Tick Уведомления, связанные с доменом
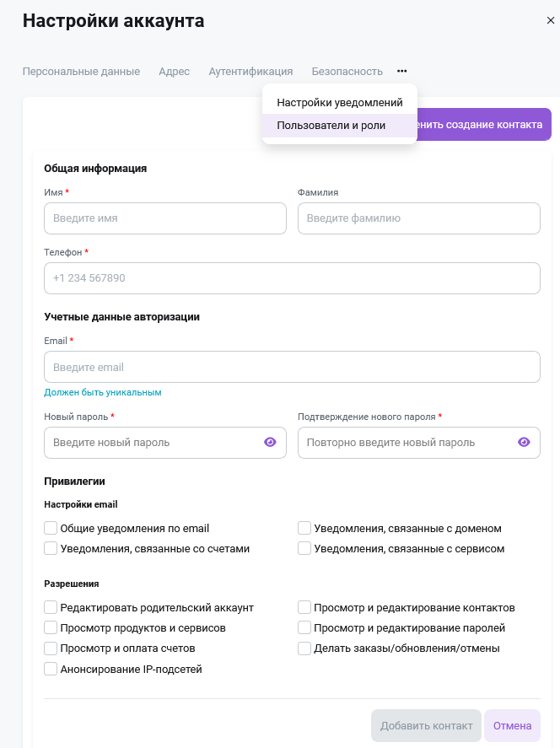 click(x=304, y=528)
